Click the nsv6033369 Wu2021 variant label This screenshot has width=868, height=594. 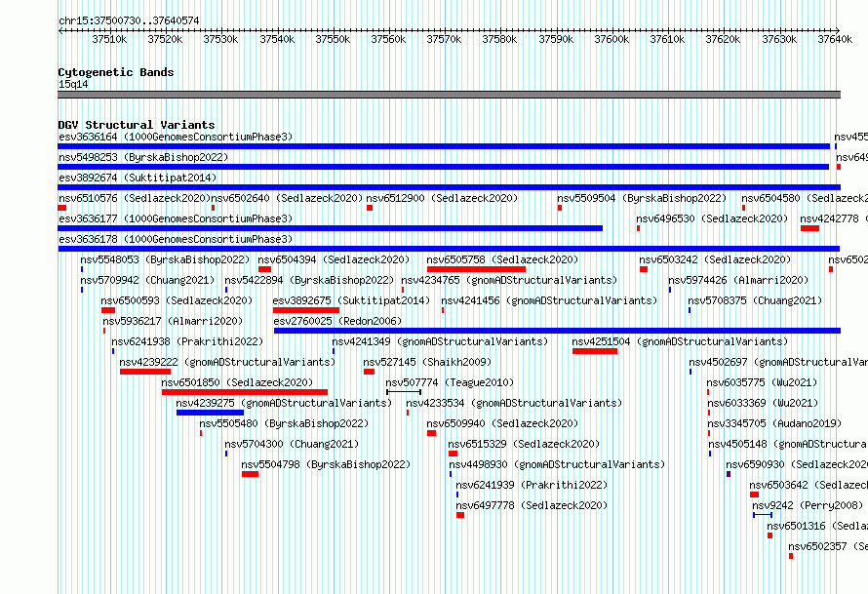click(763, 403)
